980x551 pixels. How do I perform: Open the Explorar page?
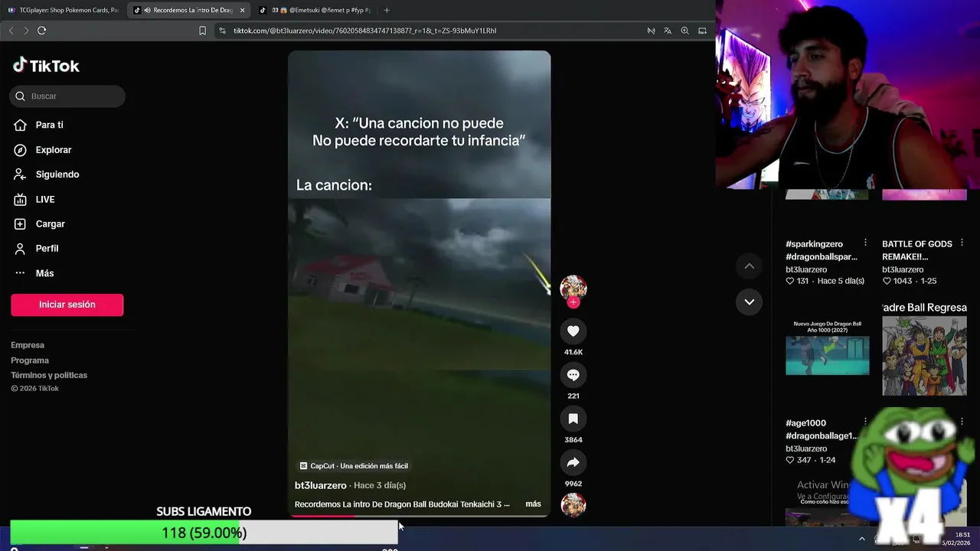coord(53,150)
